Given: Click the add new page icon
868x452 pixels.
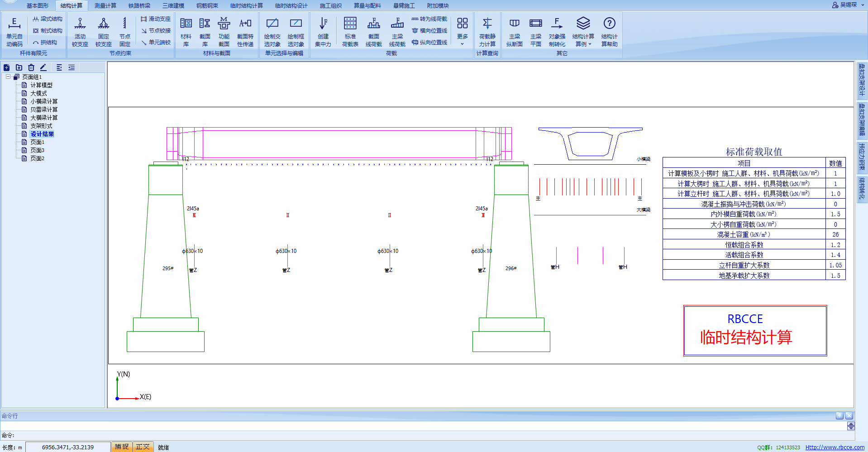Looking at the screenshot, I should (x=7, y=67).
